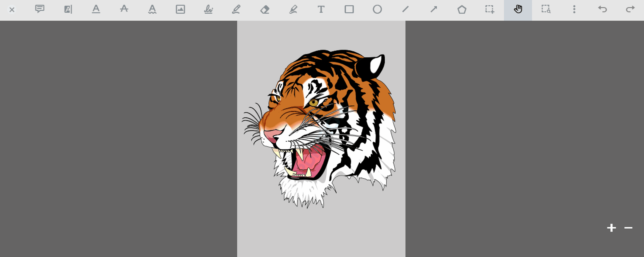Image resolution: width=644 pixels, height=257 pixels.
Task: Select the signature tool
Action: tap(208, 9)
